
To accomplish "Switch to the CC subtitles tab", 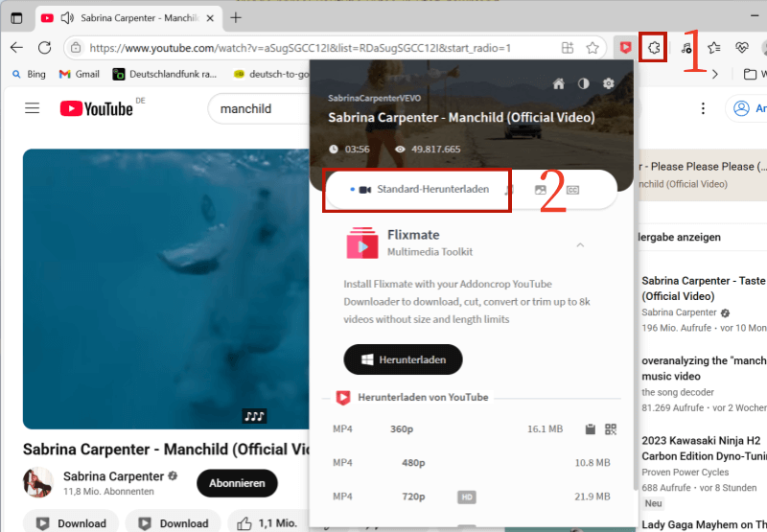I will tap(572, 190).
